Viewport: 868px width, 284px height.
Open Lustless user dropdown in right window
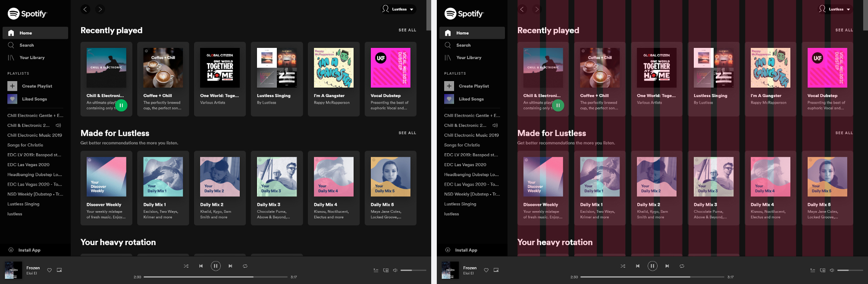835,9
